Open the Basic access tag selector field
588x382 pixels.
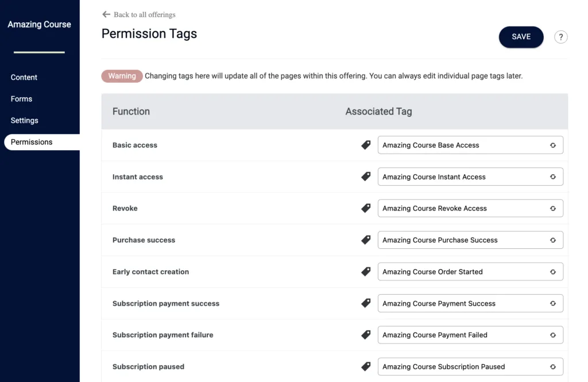click(470, 145)
